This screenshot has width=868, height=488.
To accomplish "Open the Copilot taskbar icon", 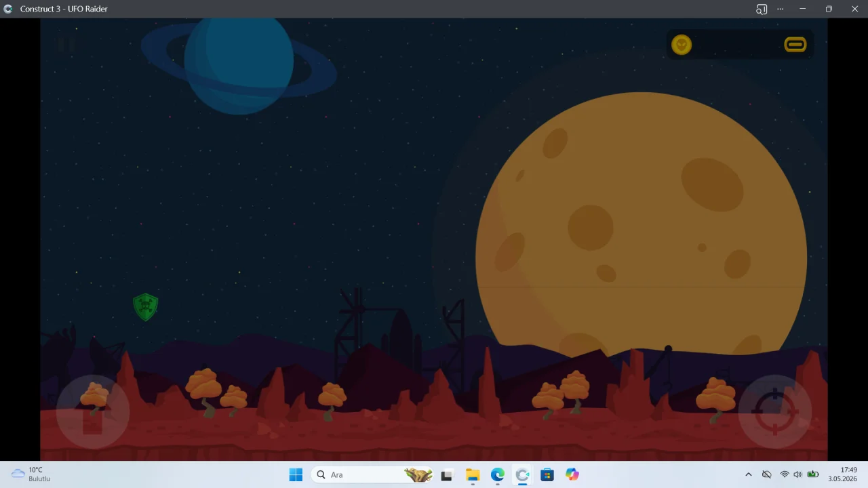I will [572, 474].
